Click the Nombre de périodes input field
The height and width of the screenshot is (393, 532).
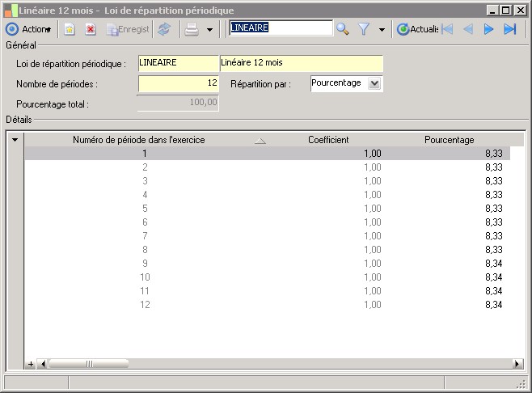tap(179, 83)
